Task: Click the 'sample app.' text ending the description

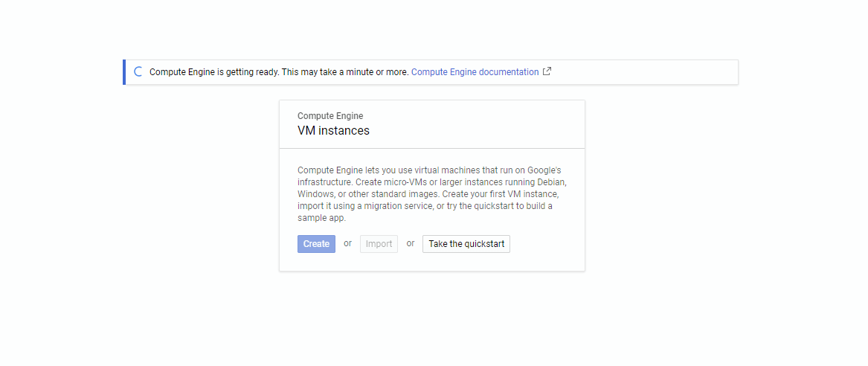Action: point(321,219)
